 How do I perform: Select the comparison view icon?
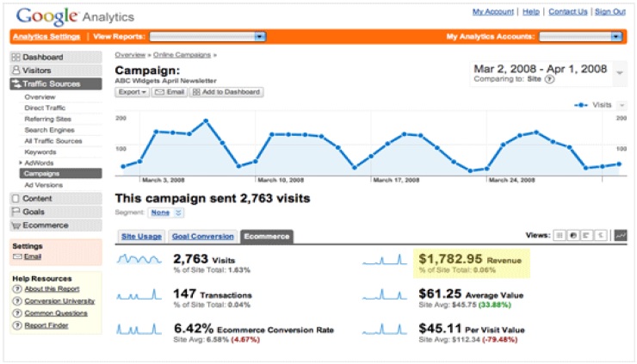tap(600, 235)
